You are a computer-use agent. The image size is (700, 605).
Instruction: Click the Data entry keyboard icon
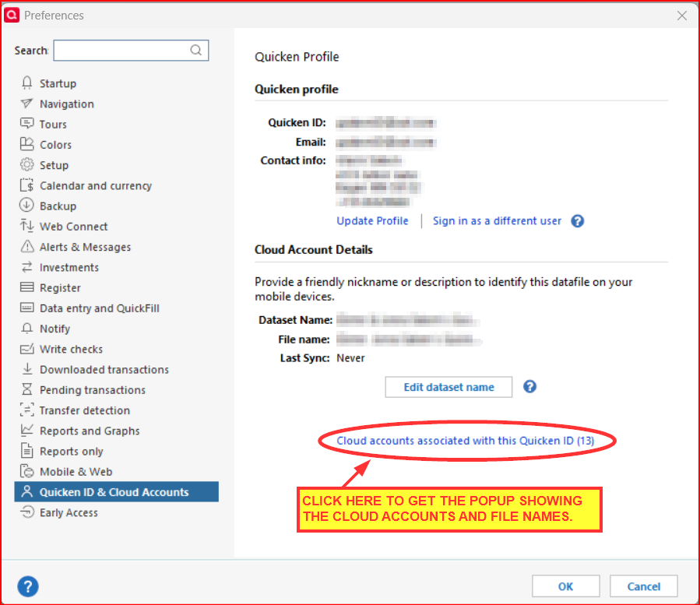26,308
